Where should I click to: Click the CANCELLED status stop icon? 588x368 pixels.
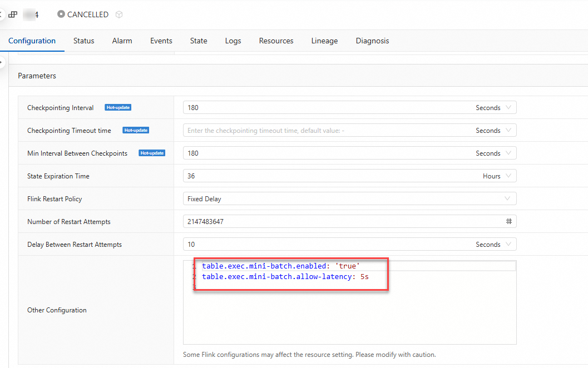61,14
